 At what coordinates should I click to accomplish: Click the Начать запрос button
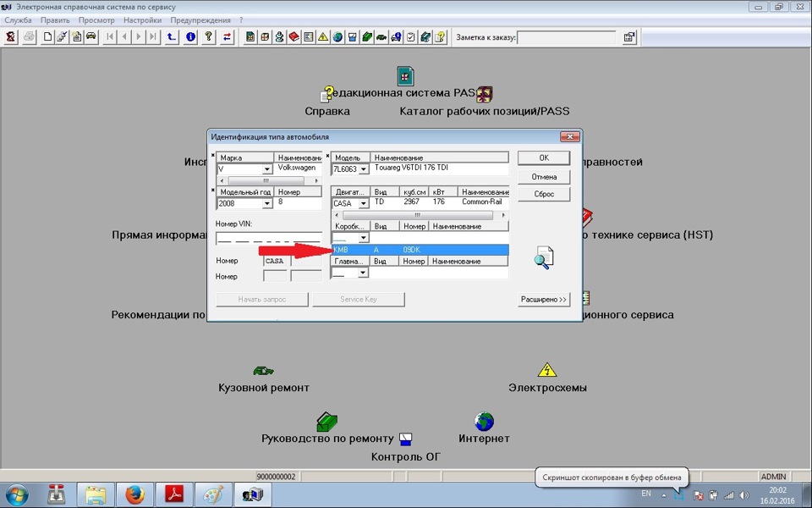coord(262,300)
